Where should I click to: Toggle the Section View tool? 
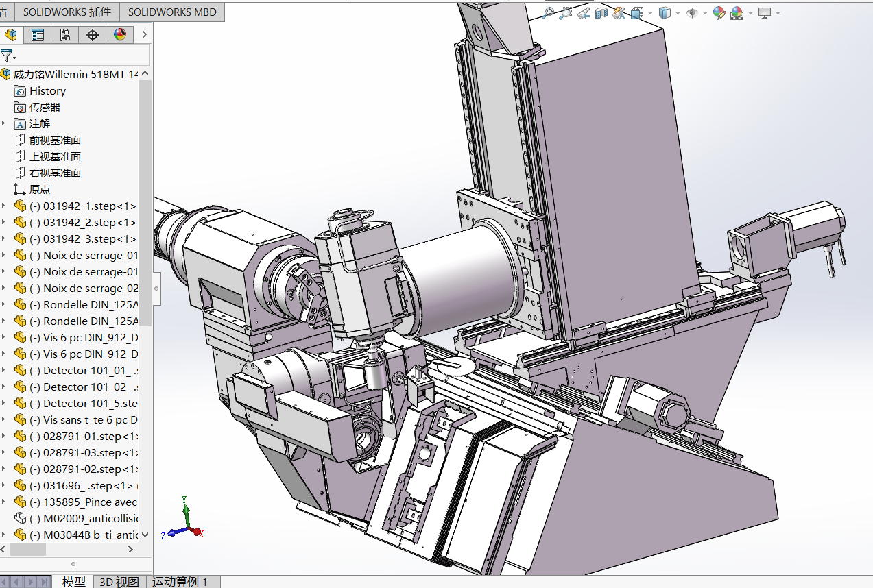(601, 12)
